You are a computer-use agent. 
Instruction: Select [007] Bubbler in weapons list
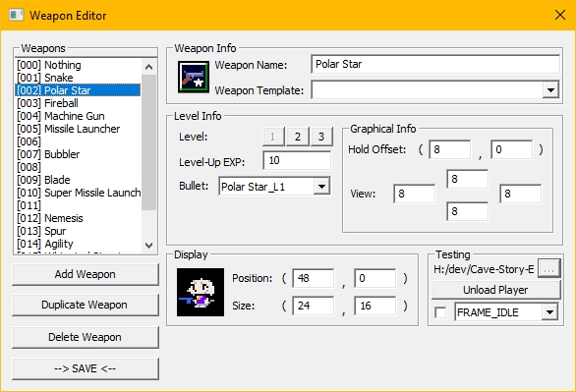click(78, 154)
